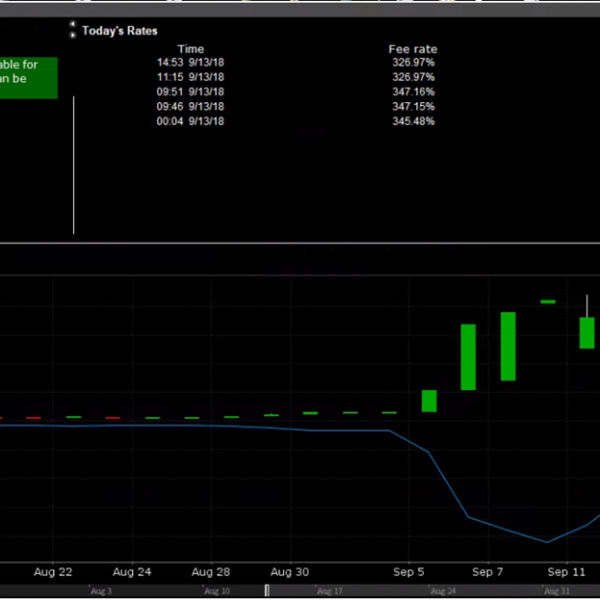Click the down arrow beside Today's Rates
600x600 pixels.
click(x=71, y=35)
